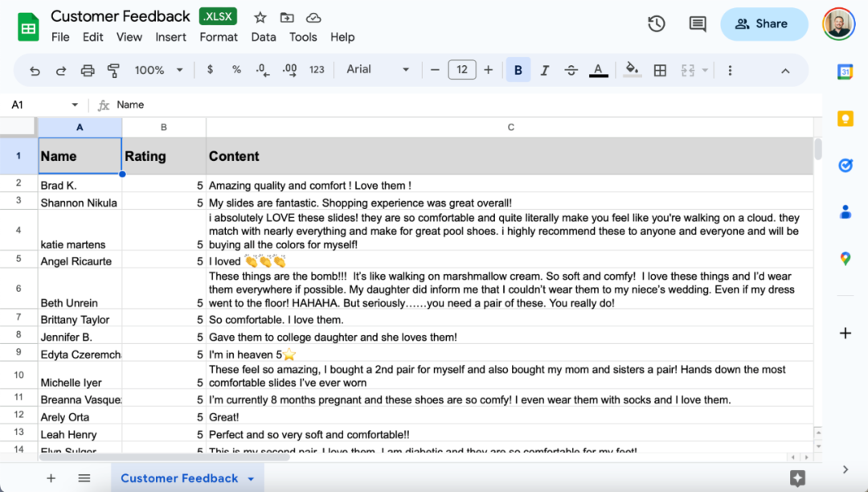Add a new sheet with plus
The image size is (868, 492).
[51, 478]
